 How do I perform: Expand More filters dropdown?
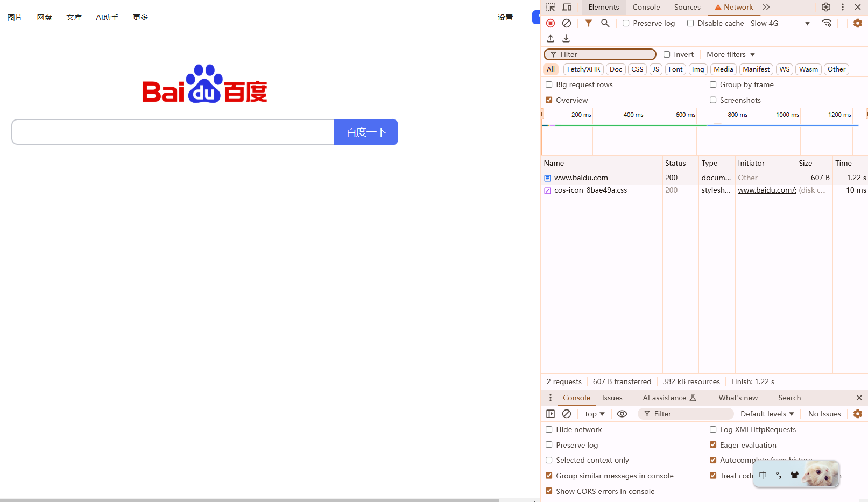(731, 54)
